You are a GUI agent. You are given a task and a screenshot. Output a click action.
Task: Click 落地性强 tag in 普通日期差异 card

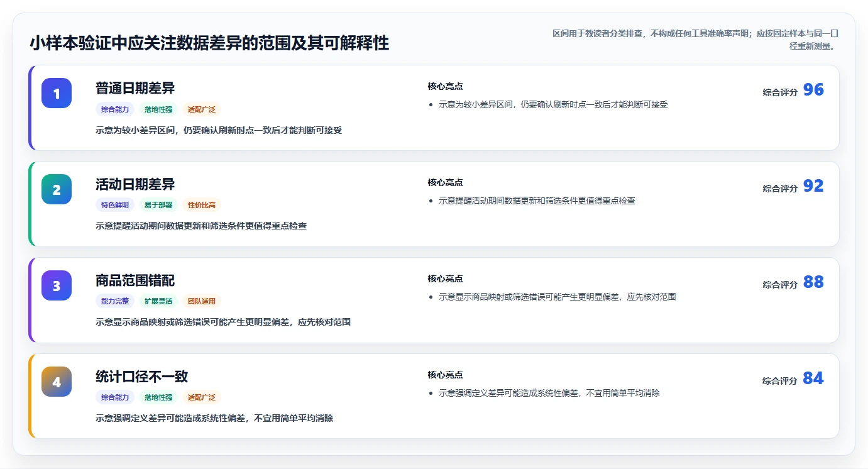click(158, 109)
